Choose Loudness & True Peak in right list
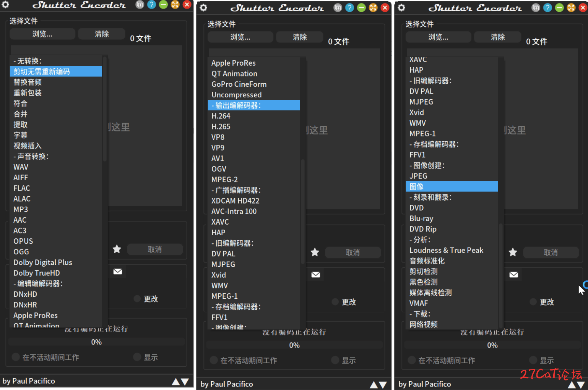The width and height of the screenshot is (588, 390). tap(452, 250)
